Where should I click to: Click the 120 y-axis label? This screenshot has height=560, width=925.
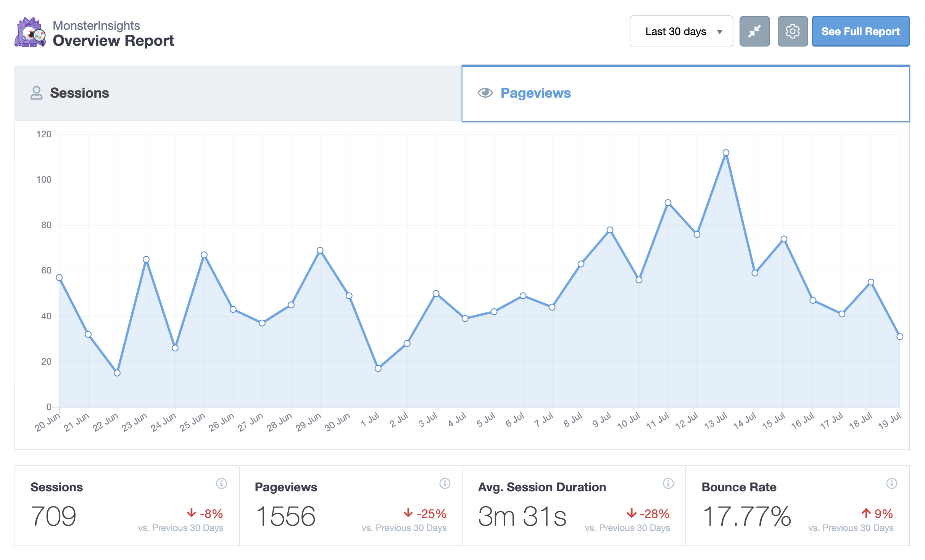point(44,134)
